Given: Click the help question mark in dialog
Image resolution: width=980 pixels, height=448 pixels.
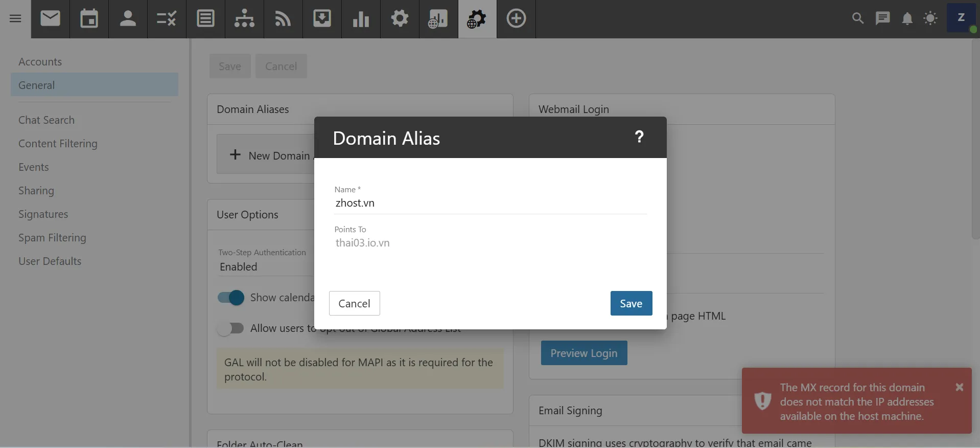Looking at the screenshot, I should 639,137.
